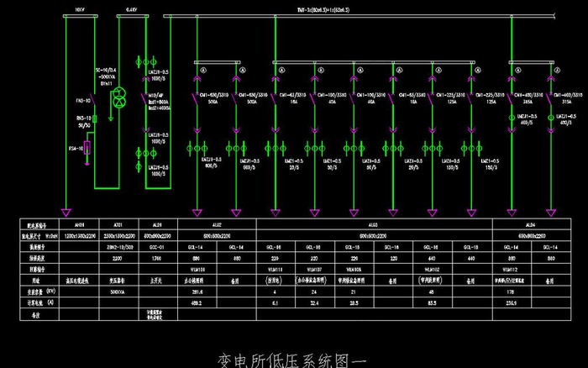The width and height of the screenshot is (588, 368).
Task: Select the FS4-10 label text
Action: (76, 149)
